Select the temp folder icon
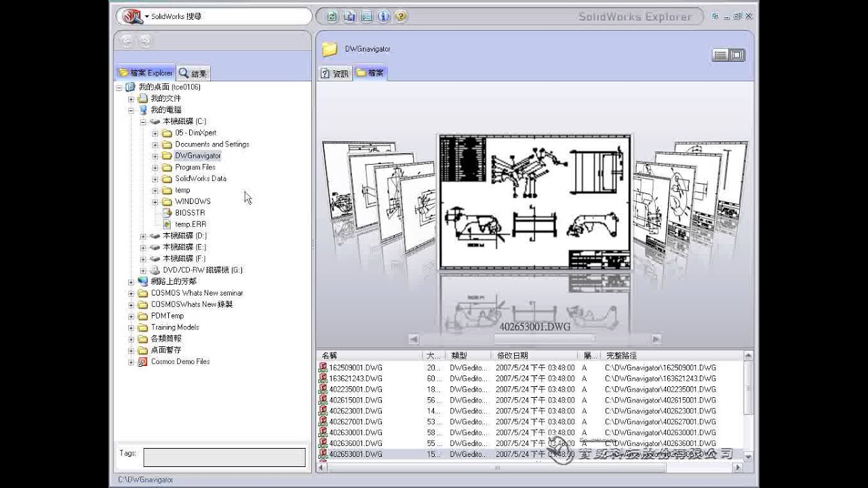Screen dimensions: 868x488 (x=167, y=190)
